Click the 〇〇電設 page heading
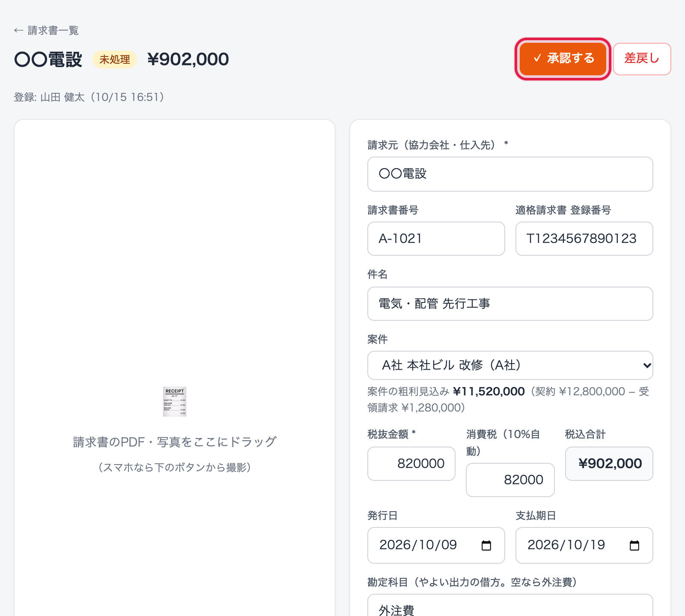 pyautogui.click(x=48, y=59)
